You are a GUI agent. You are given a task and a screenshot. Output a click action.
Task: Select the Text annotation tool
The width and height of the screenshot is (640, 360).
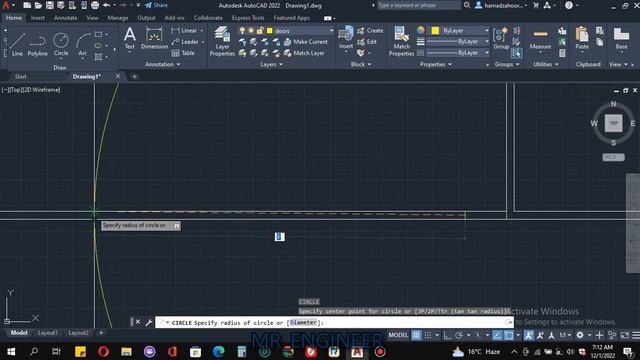point(130,38)
